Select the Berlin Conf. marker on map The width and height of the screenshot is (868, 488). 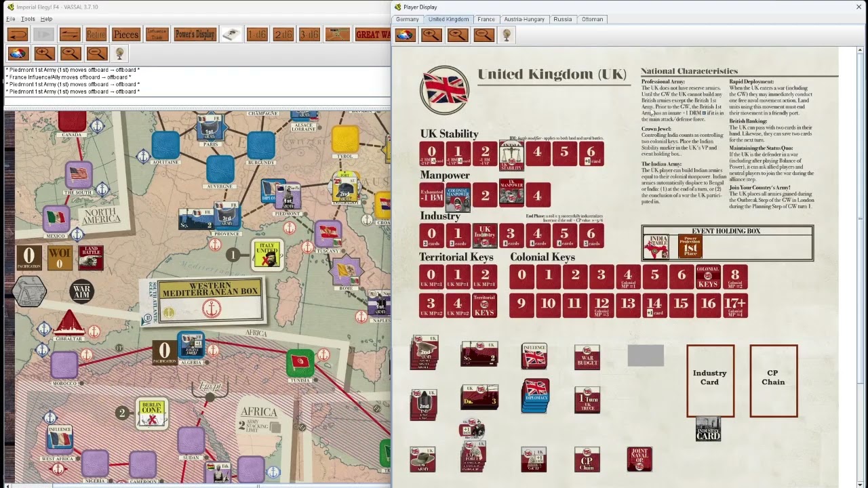tap(151, 412)
